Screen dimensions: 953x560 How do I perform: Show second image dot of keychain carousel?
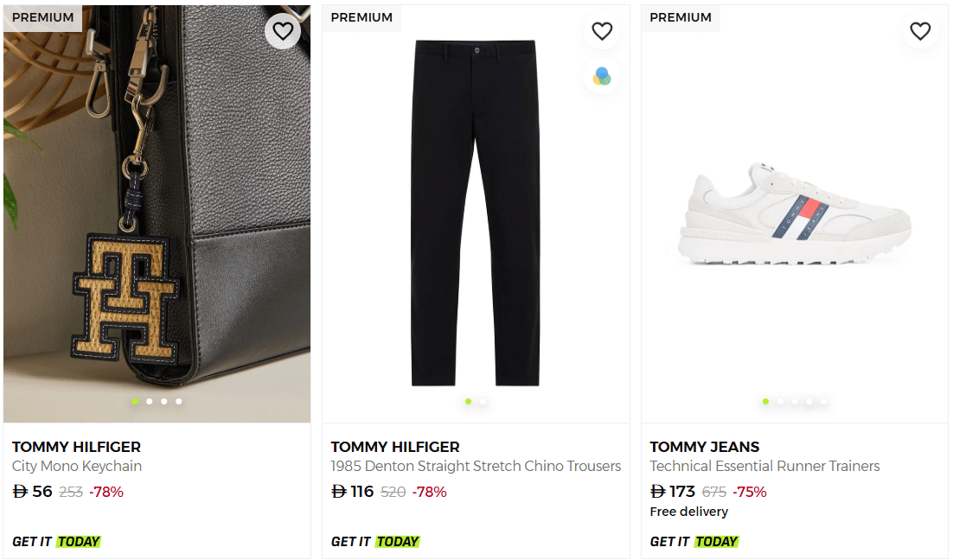(150, 401)
